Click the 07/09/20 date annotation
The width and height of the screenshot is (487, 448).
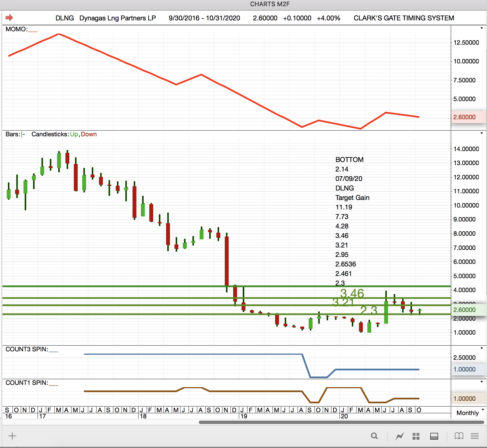(x=349, y=179)
